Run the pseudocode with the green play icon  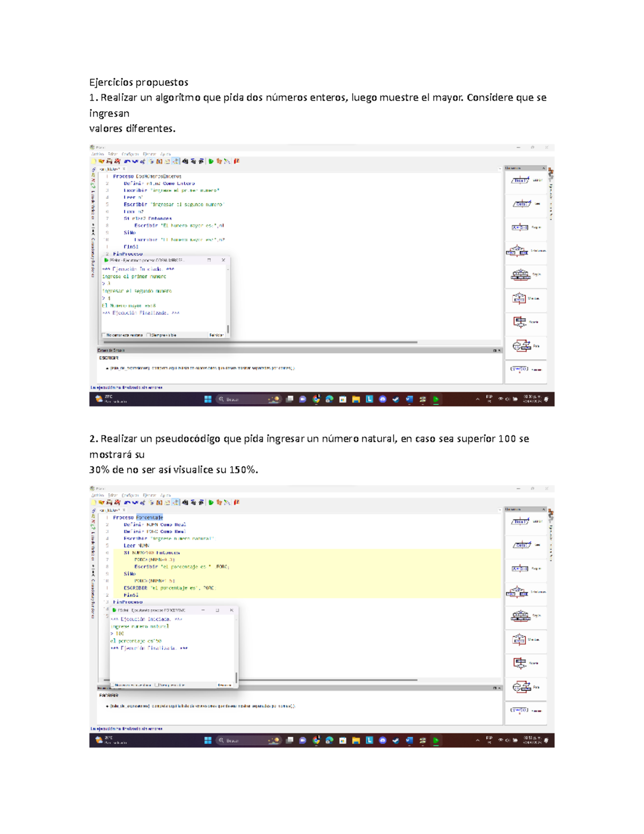click(x=211, y=161)
